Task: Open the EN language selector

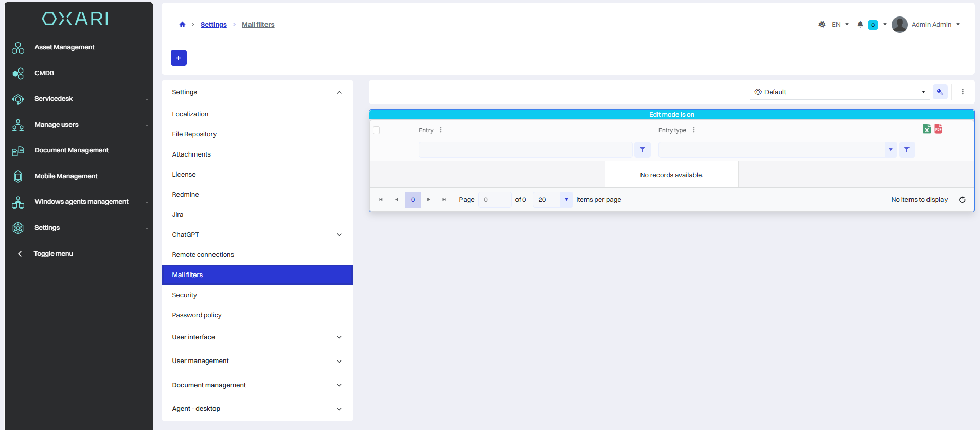Action: coord(840,25)
